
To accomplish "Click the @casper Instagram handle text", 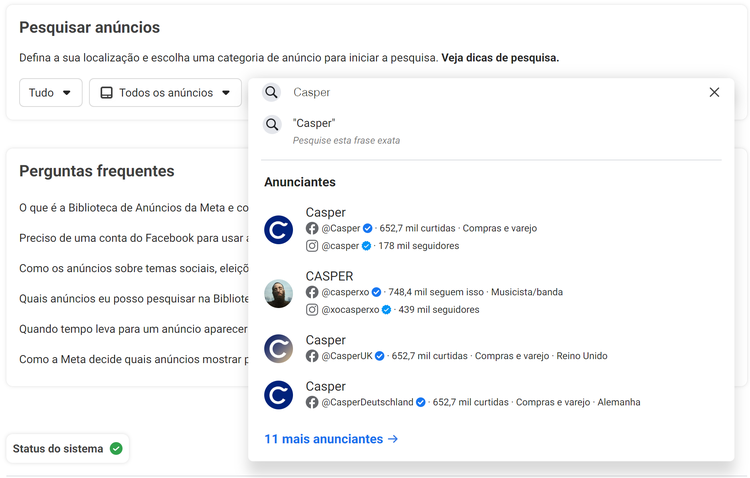I will [x=340, y=246].
